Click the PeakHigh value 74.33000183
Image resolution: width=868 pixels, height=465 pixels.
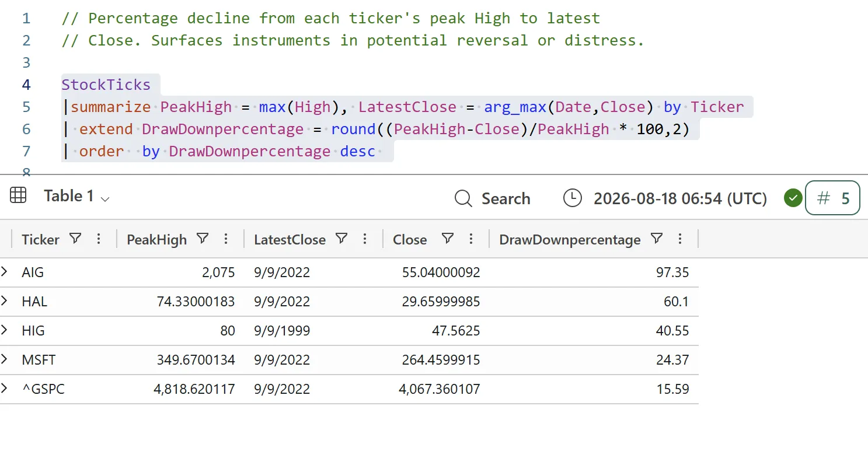click(196, 302)
